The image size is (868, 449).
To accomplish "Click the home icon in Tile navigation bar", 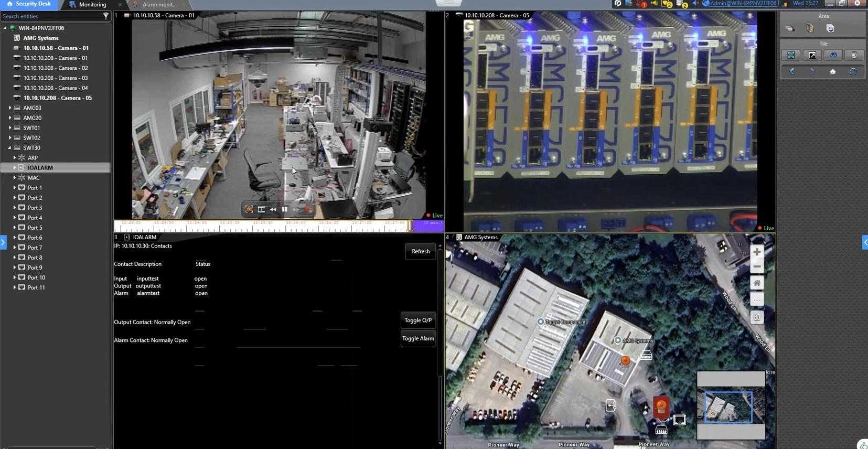I will coord(832,71).
